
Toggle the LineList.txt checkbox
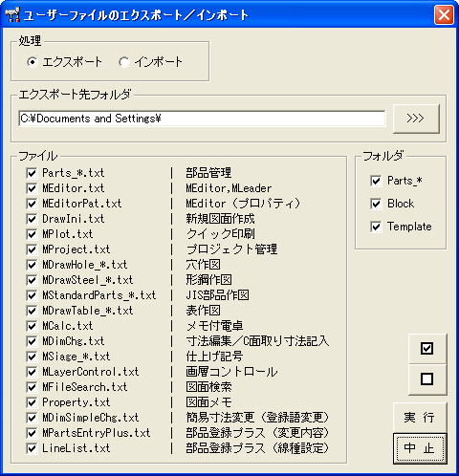[x=32, y=448]
